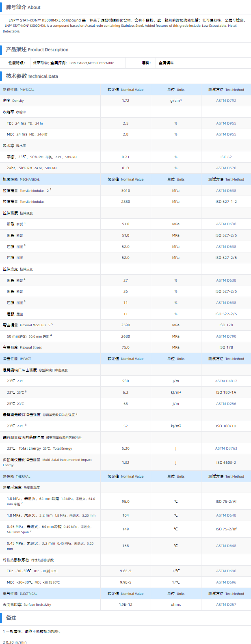Open the ASTM D257 surface resistivity link

pos(226,605)
